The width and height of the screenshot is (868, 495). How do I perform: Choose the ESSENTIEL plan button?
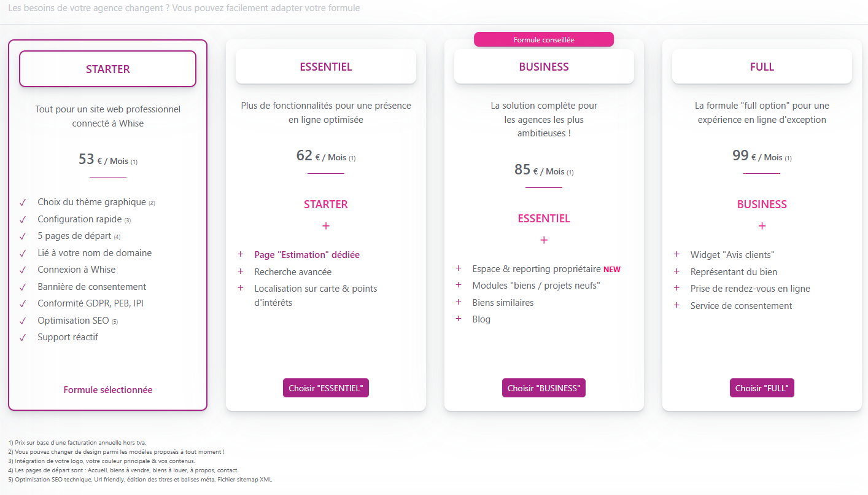coord(326,388)
